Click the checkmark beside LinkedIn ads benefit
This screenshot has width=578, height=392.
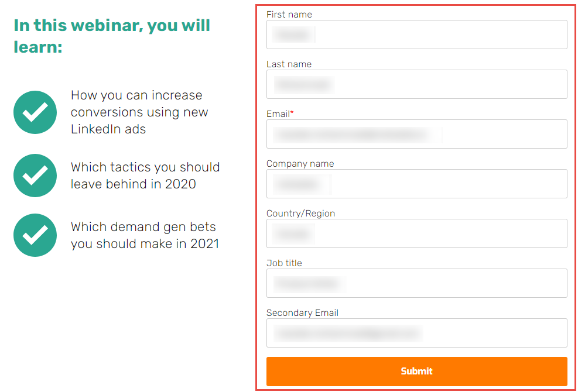click(35, 112)
